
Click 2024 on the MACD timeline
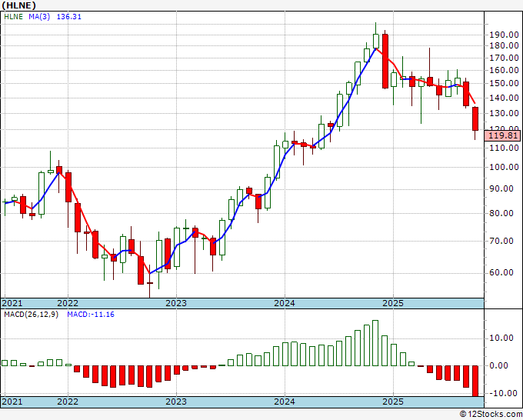285,402
